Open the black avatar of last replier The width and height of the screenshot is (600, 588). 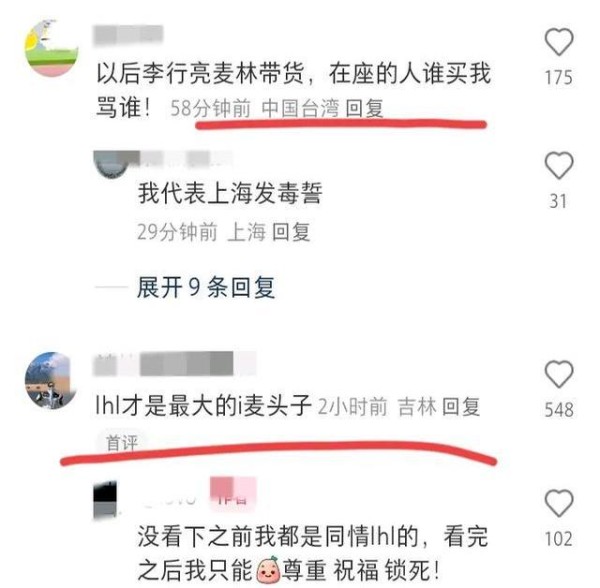pyautogui.click(x=105, y=500)
